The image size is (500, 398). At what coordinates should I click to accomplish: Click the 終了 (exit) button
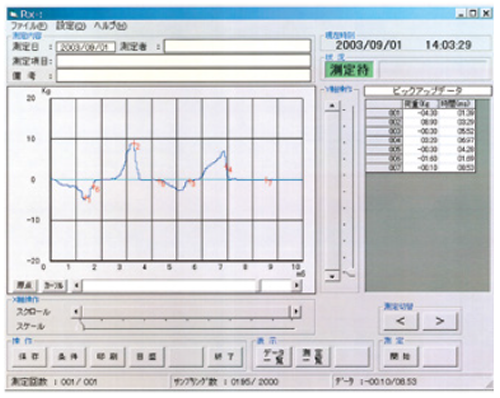pos(224,357)
